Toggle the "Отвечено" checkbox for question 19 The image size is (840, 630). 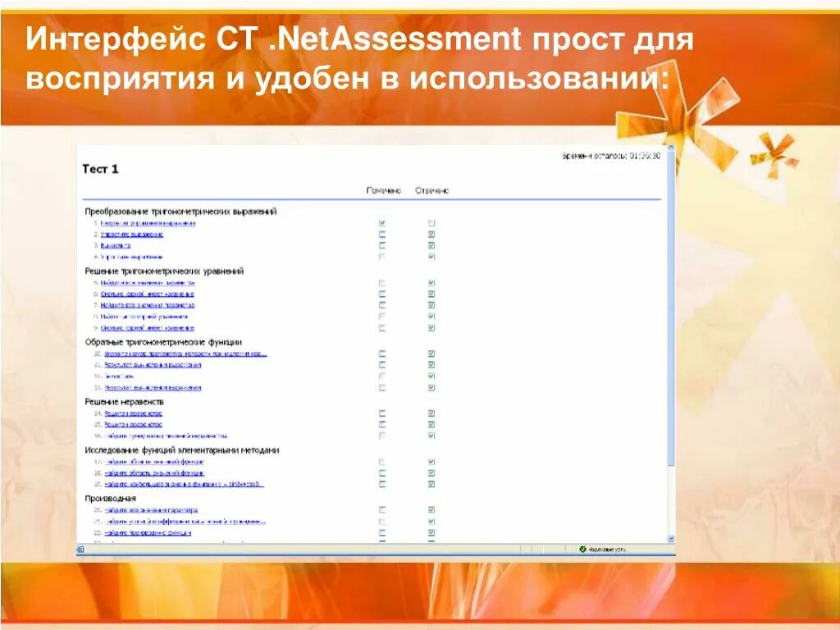pyautogui.click(x=431, y=484)
